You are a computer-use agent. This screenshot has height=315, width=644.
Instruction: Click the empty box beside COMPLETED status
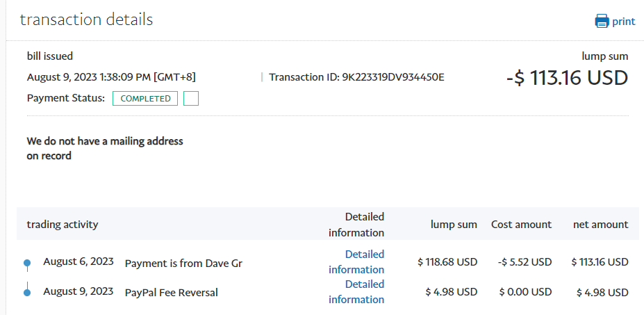(191, 99)
